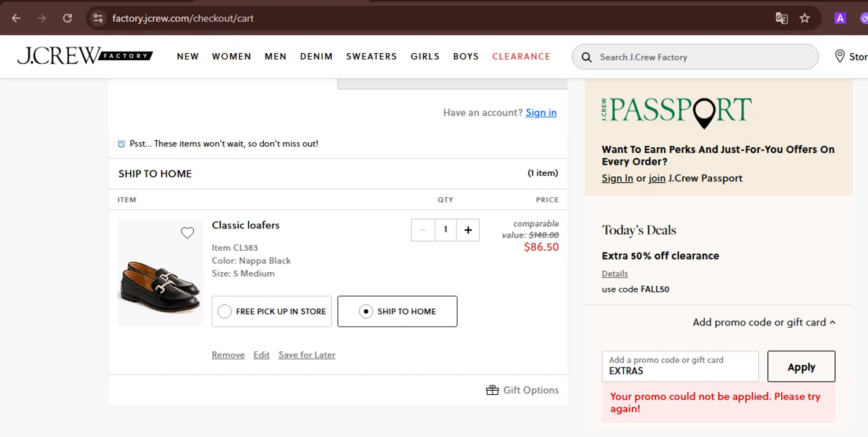868x437 pixels.
Task: Open site information icon in address bar
Action: click(x=98, y=18)
